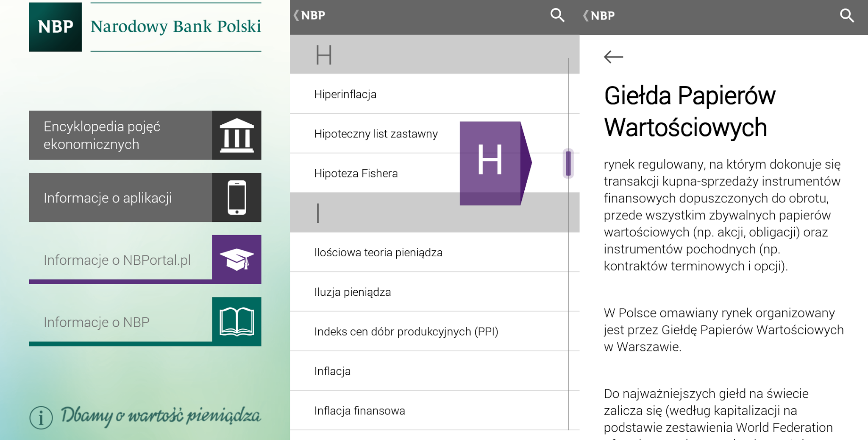Open the Encyklopedia pojęć ekonomicznych menu entry

click(119, 135)
